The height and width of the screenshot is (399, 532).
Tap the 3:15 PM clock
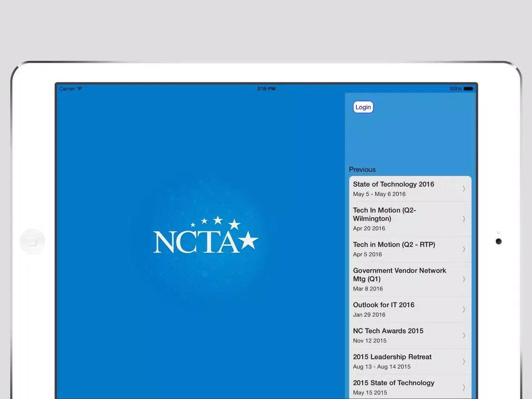tap(266, 89)
